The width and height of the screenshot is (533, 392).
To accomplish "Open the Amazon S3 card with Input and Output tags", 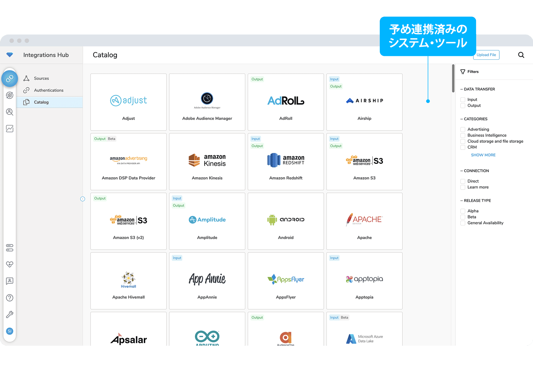I will click(364, 162).
